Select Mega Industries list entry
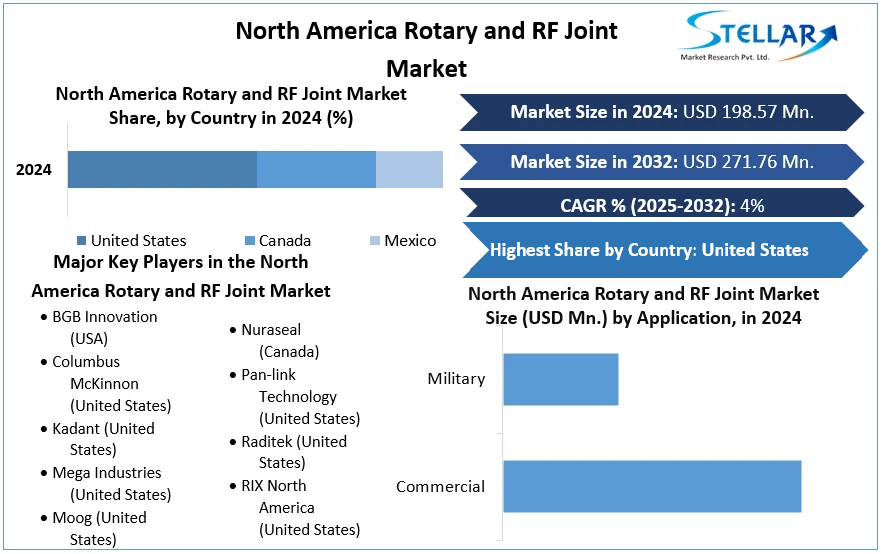 click(x=106, y=484)
